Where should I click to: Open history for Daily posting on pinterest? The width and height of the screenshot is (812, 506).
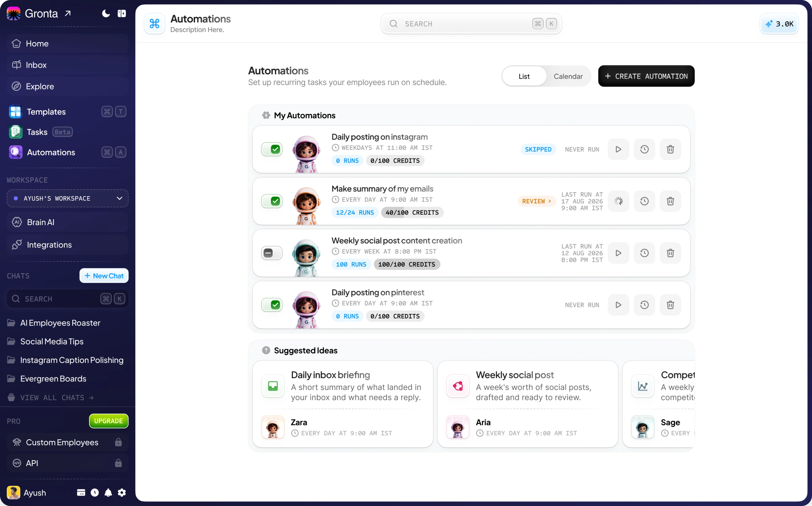(644, 305)
